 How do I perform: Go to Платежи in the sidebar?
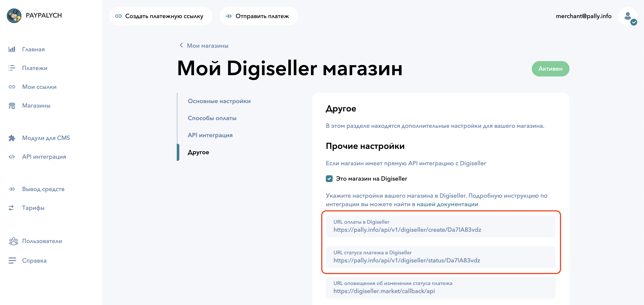[x=35, y=68]
